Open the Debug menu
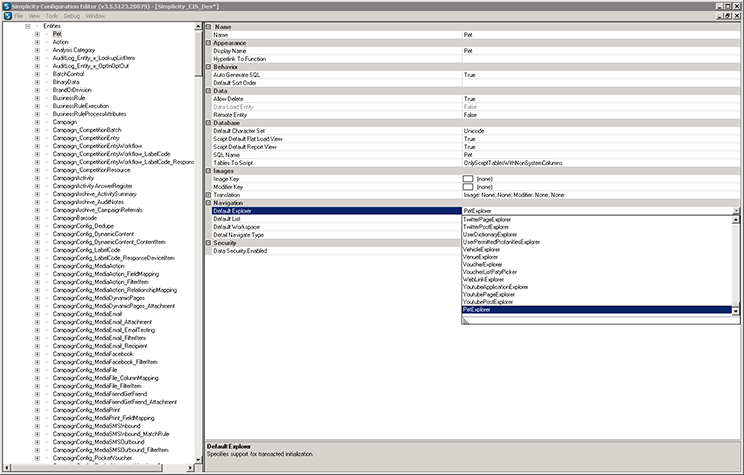Screen dimensions: 744x475 pyautogui.click(x=72, y=16)
